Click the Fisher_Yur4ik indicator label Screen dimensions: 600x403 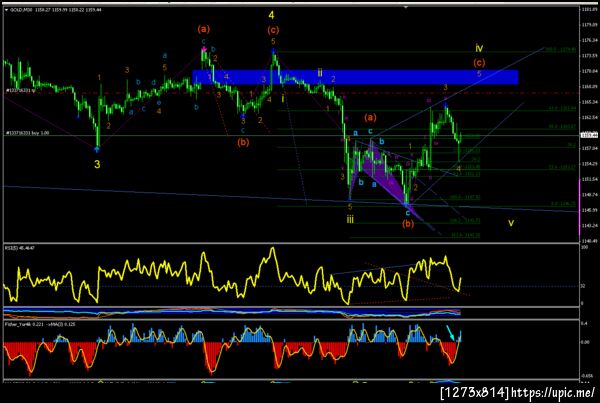point(40,324)
